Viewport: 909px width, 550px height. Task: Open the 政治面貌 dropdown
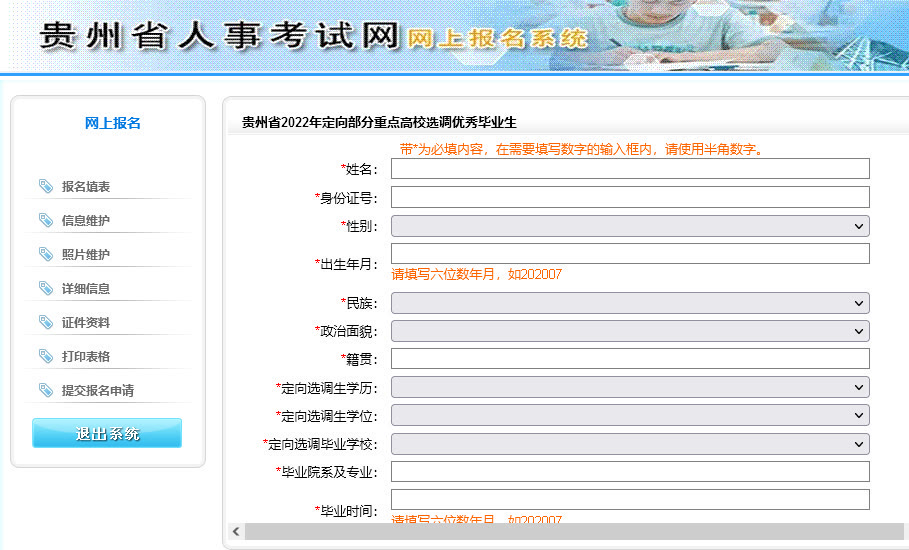[629, 331]
